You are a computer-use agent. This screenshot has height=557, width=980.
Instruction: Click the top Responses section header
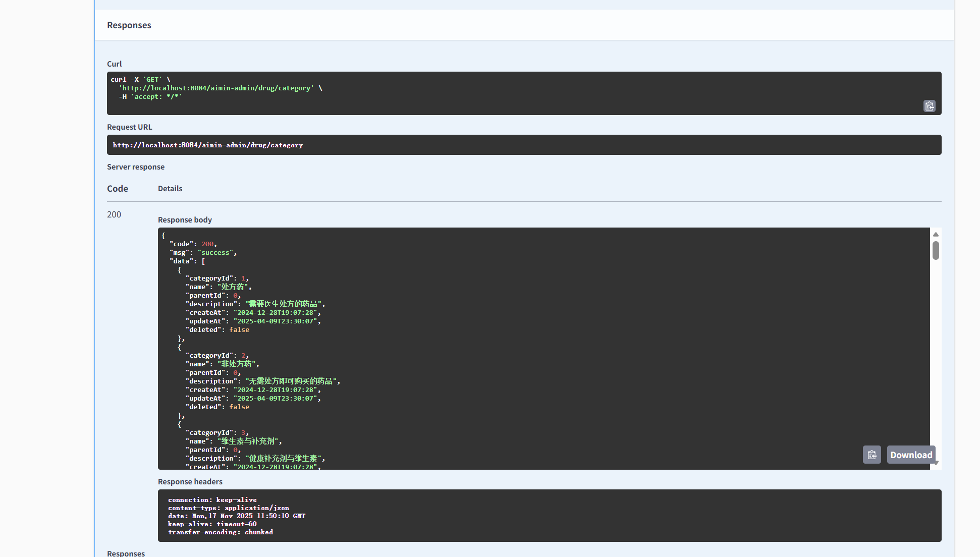coord(129,25)
